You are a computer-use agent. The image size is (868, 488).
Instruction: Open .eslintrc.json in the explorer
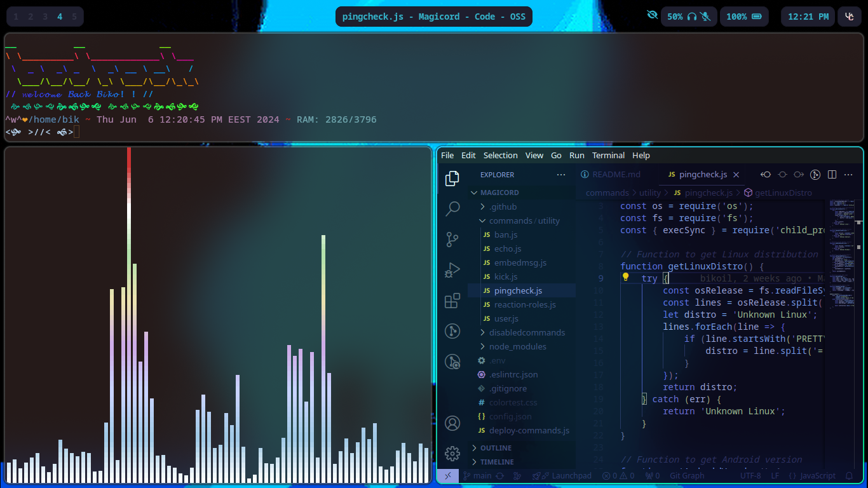point(522,374)
